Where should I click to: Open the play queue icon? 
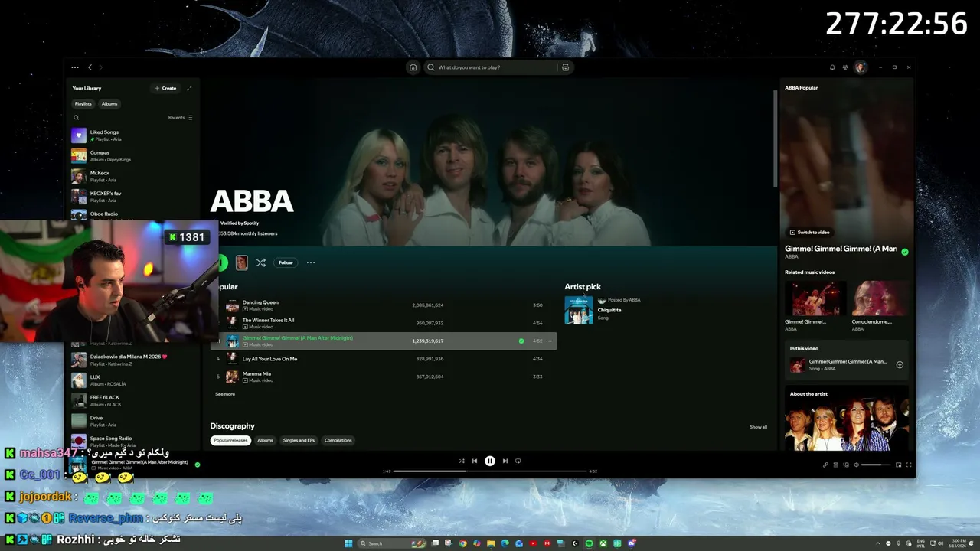coord(835,465)
